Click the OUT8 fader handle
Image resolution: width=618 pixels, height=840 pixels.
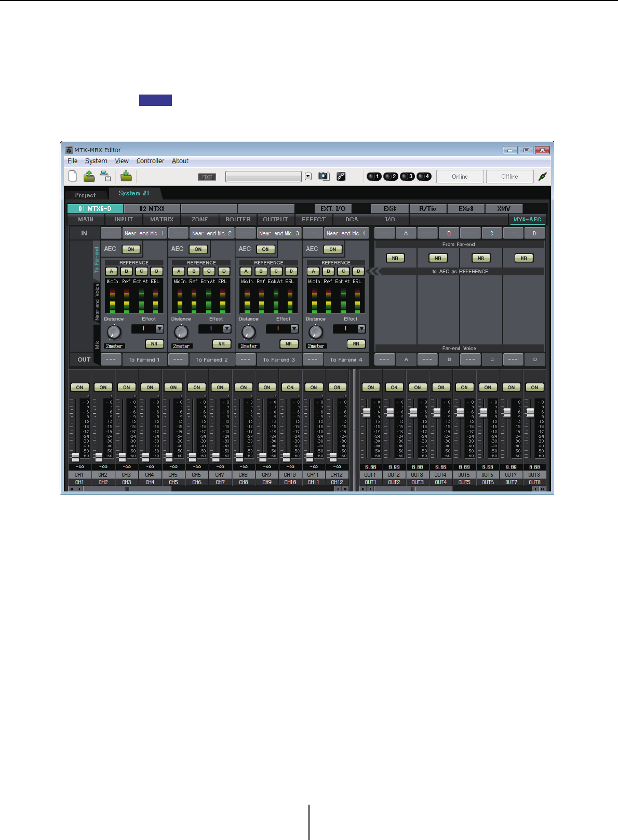(x=530, y=412)
